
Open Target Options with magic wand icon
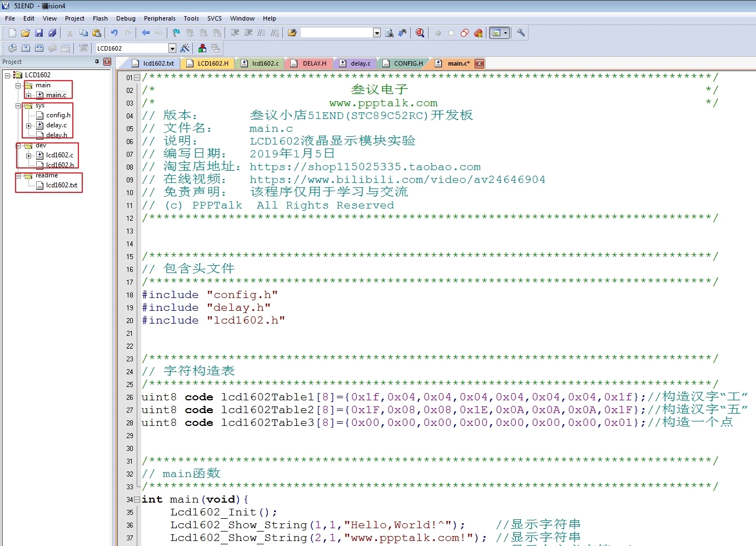(185, 48)
